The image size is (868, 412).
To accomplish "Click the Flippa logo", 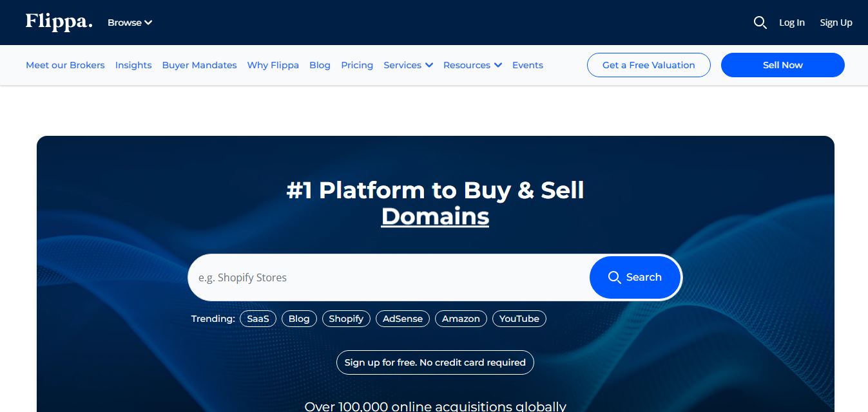I will (x=59, y=22).
